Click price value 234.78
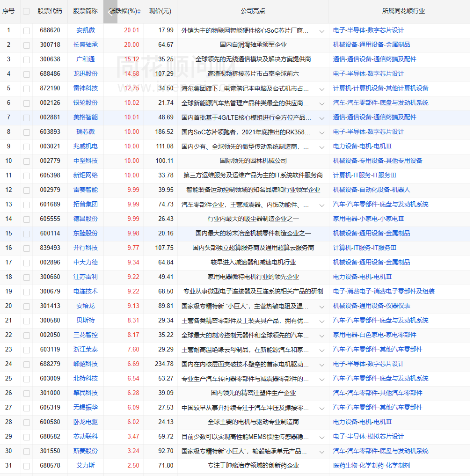The image size is (474, 476). click(164, 364)
